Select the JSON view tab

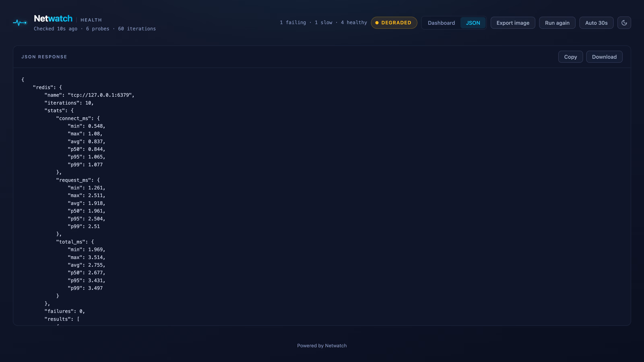pos(473,23)
